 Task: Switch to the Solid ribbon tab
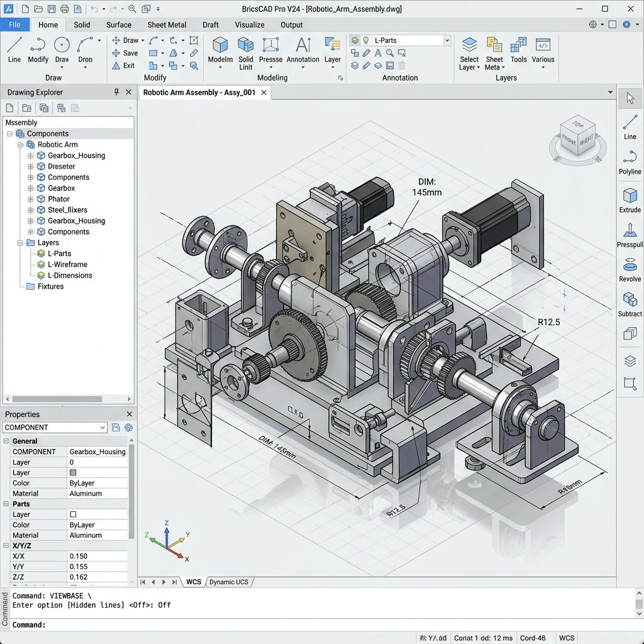click(82, 25)
